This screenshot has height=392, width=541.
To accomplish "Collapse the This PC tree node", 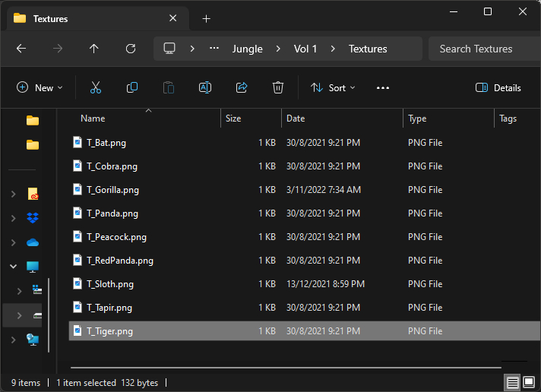I will 13,267.
